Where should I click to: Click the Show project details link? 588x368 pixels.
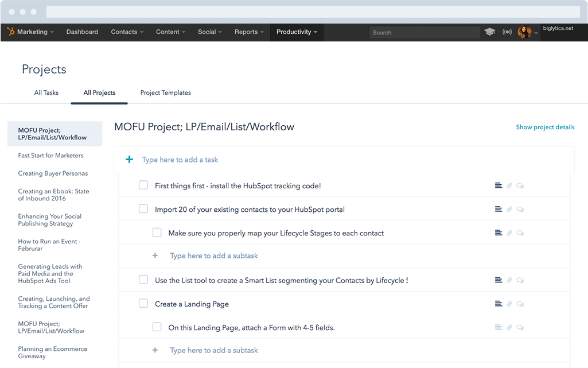tap(544, 127)
